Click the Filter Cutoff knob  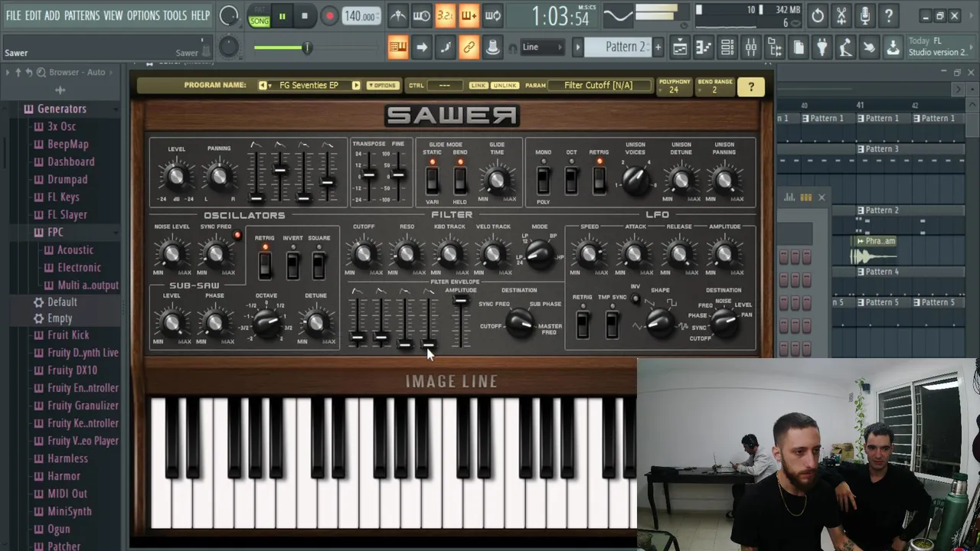tap(364, 253)
